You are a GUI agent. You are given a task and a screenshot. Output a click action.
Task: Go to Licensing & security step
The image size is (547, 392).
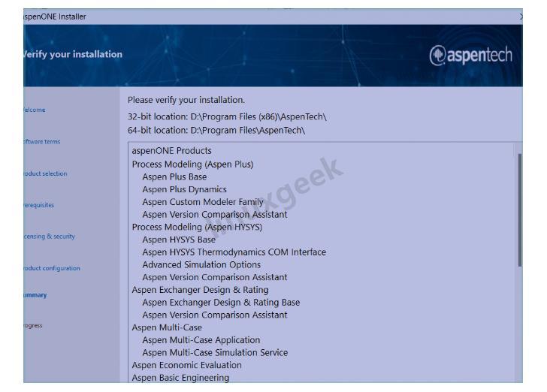(49, 237)
